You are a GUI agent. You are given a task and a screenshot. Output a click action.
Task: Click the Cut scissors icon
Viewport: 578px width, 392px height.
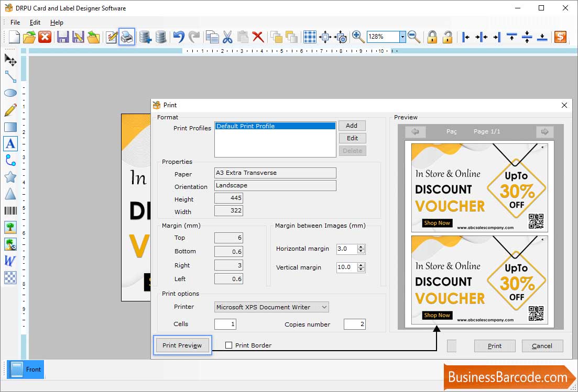point(227,37)
